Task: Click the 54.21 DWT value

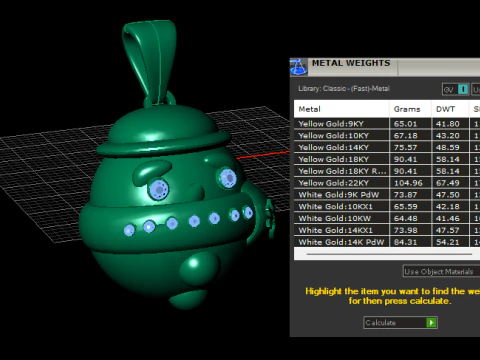Action: (x=448, y=242)
